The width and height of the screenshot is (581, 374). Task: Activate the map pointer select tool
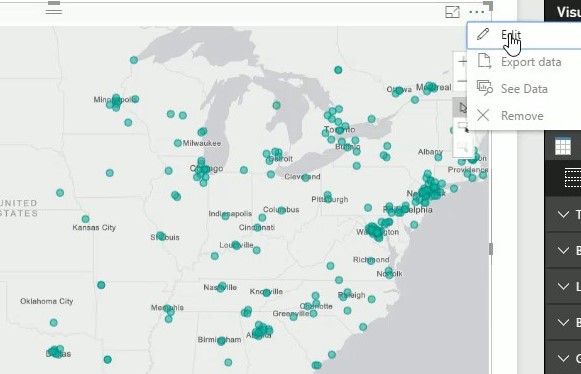tap(462, 108)
